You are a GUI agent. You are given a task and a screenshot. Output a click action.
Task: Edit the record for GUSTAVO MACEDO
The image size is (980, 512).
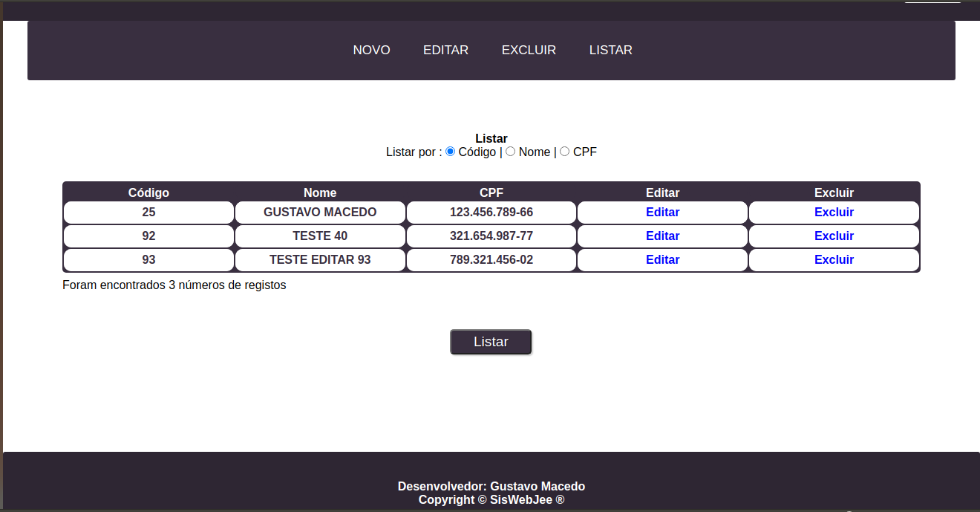click(x=662, y=212)
